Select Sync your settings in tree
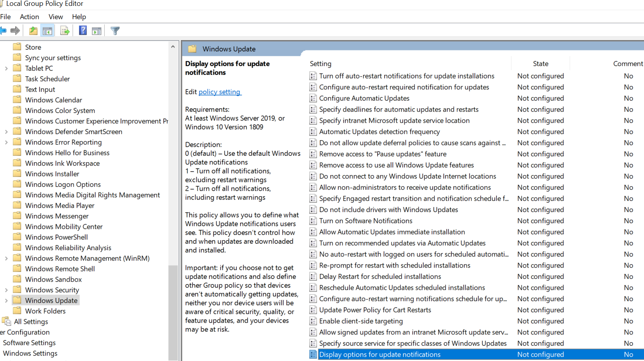The image size is (644, 361). pyautogui.click(x=53, y=58)
